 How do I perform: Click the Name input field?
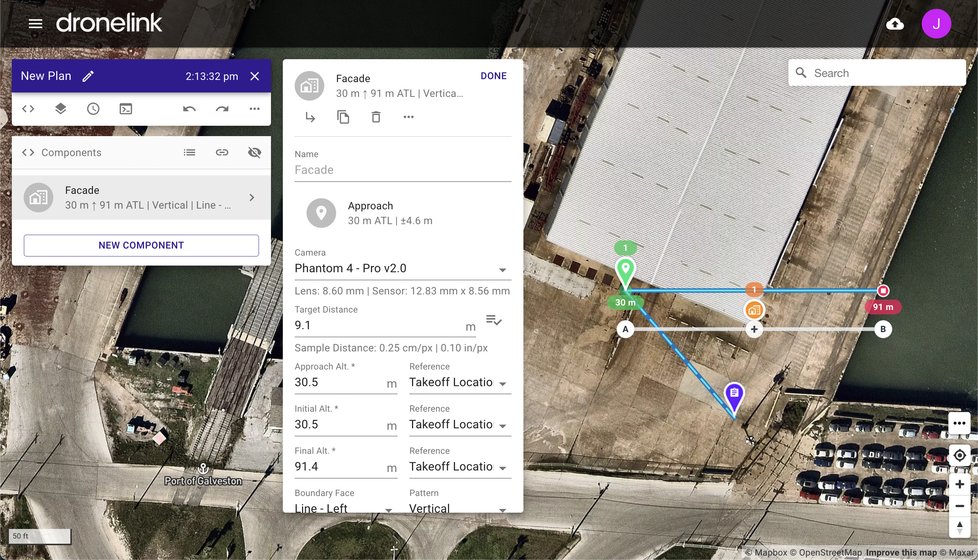(x=403, y=170)
